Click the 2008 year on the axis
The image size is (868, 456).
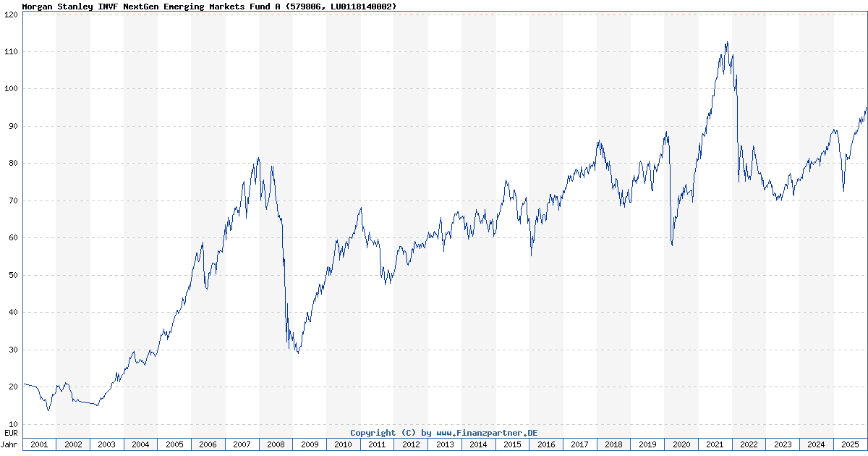tap(276, 444)
